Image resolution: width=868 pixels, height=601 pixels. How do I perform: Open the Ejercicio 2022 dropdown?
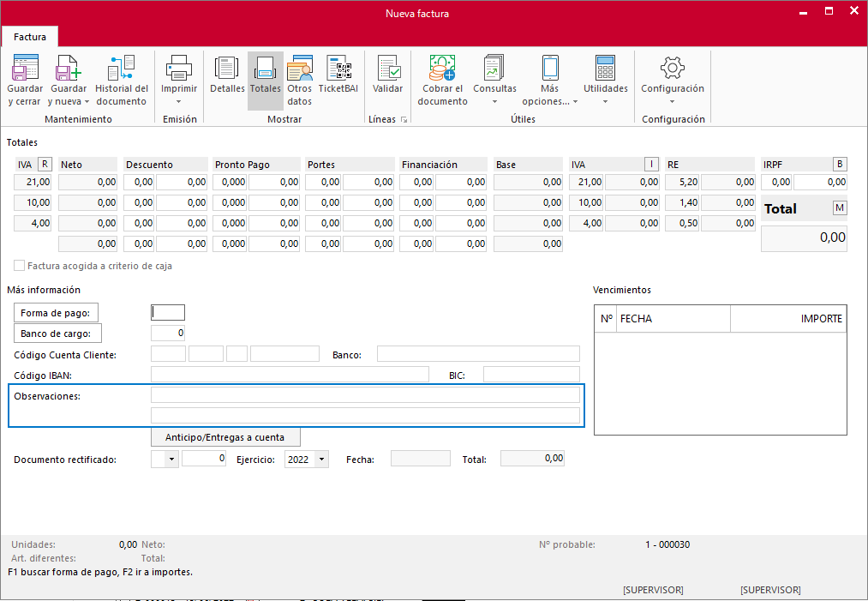point(321,460)
